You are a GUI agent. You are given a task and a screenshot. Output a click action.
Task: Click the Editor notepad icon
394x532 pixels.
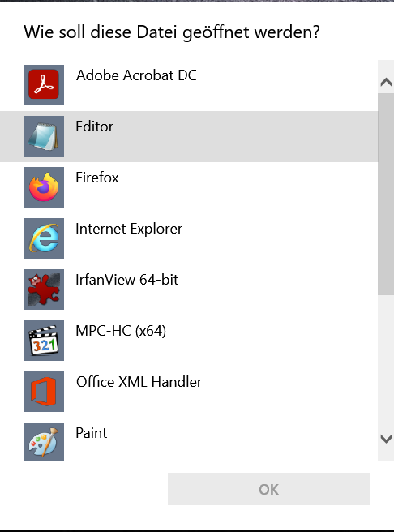(44, 136)
